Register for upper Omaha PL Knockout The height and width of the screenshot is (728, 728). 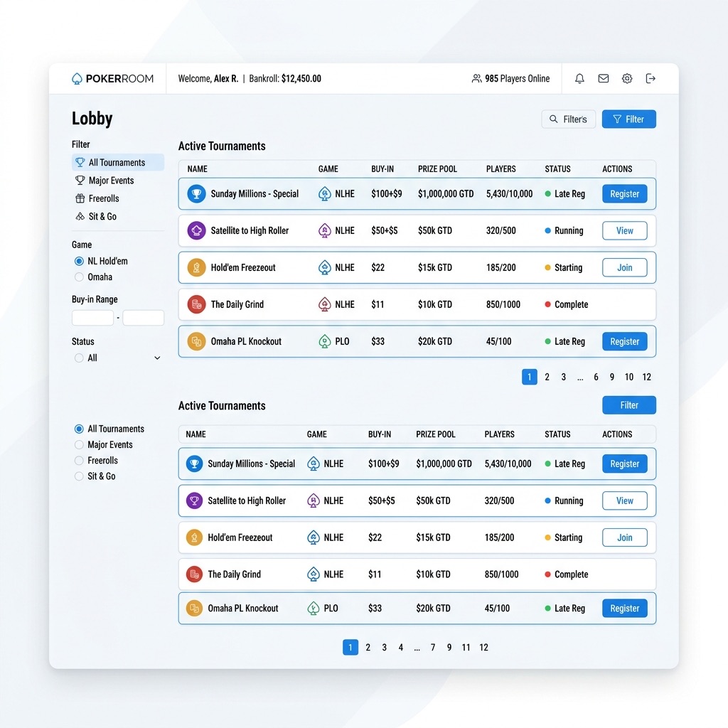[624, 341]
